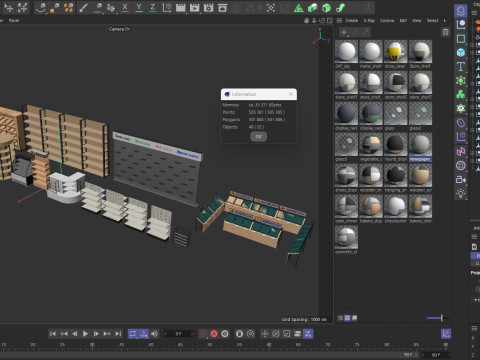Add a Light bulb object
Image resolution: width=480 pixels, height=360 pixels.
click(x=461, y=193)
